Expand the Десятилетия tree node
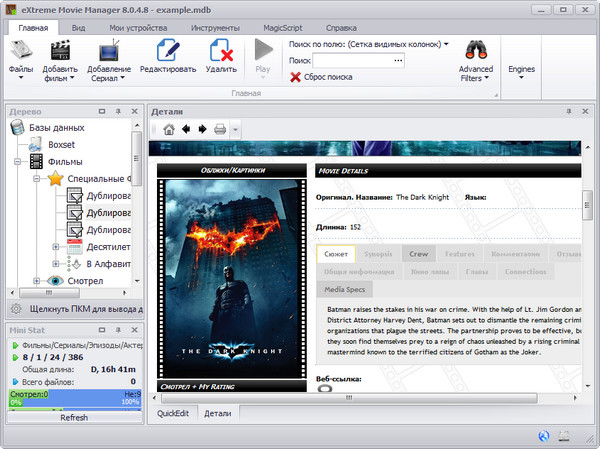Image resolution: width=600 pixels, height=449 pixels. [57, 246]
